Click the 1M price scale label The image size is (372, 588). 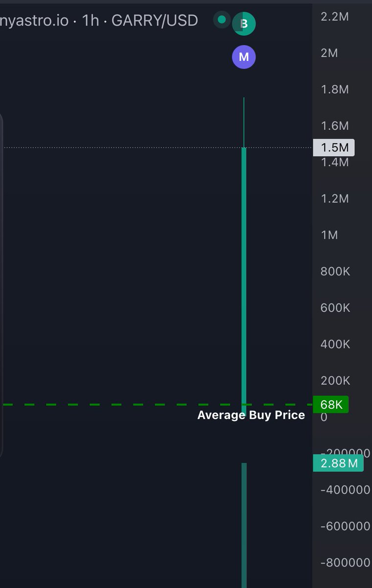[329, 235]
